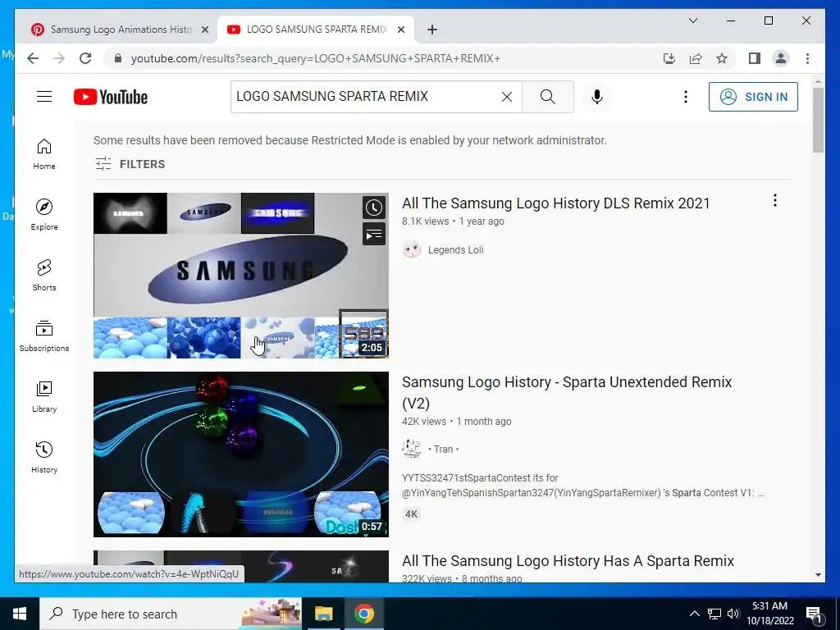Open Legends Loli channel avatar
This screenshot has height=630, width=840.
click(x=412, y=249)
